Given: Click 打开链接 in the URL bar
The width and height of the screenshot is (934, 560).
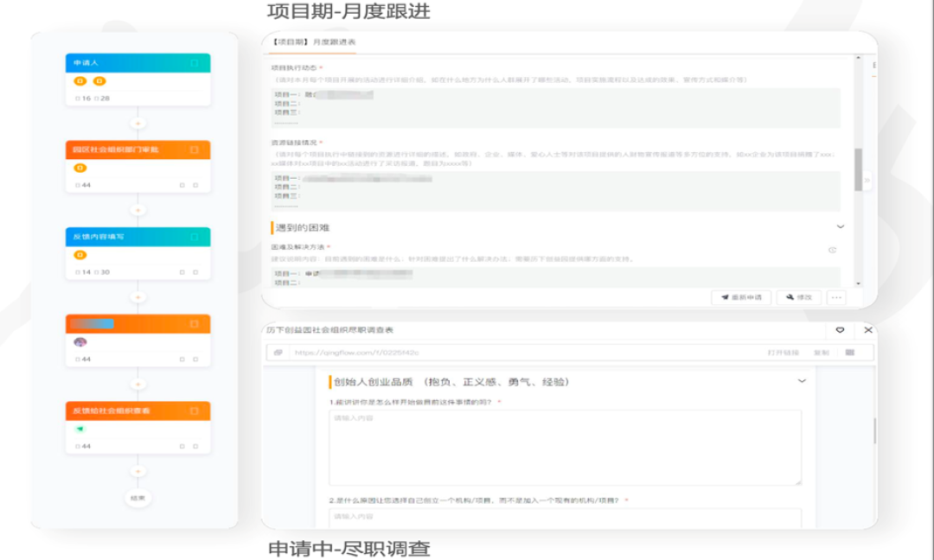Looking at the screenshot, I should tap(783, 353).
